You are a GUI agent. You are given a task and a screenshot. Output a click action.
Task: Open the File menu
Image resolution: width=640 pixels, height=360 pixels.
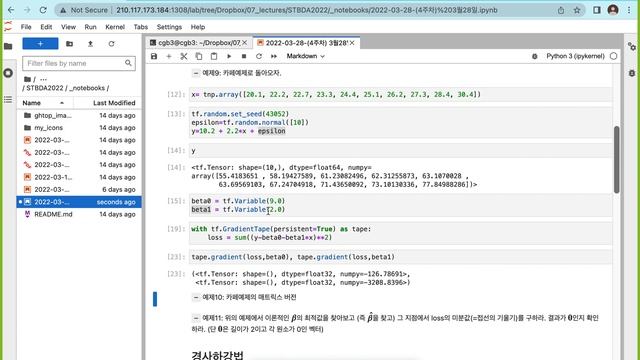pyautogui.click(x=26, y=27)
